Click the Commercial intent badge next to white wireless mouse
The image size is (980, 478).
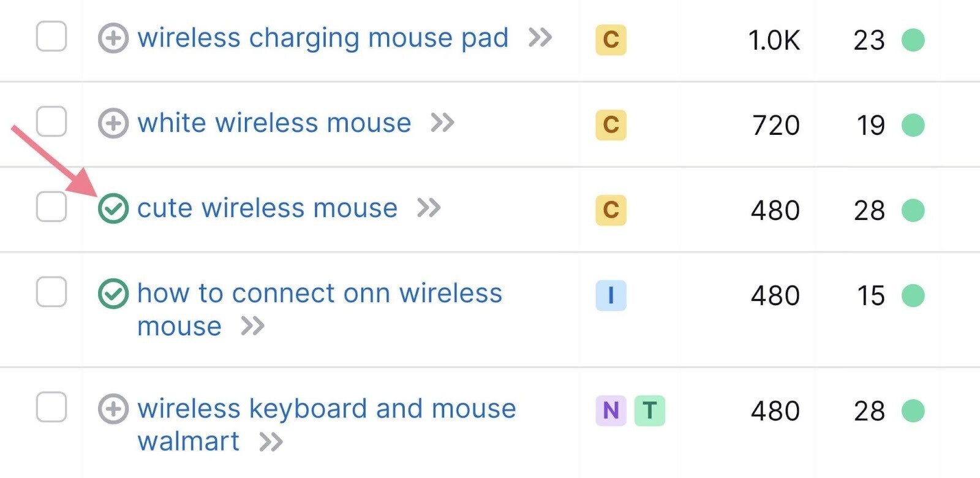611,125
